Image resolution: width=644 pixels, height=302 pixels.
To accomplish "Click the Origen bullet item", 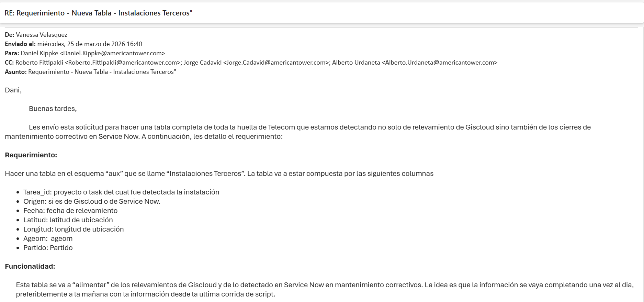I will (92, 201).
